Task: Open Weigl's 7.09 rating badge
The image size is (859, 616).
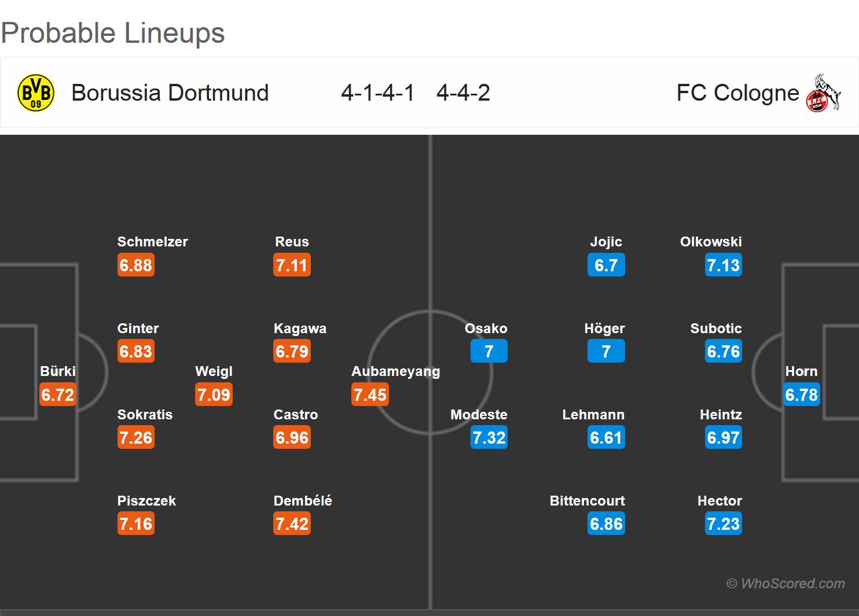Action: click(x=214, y=394)
